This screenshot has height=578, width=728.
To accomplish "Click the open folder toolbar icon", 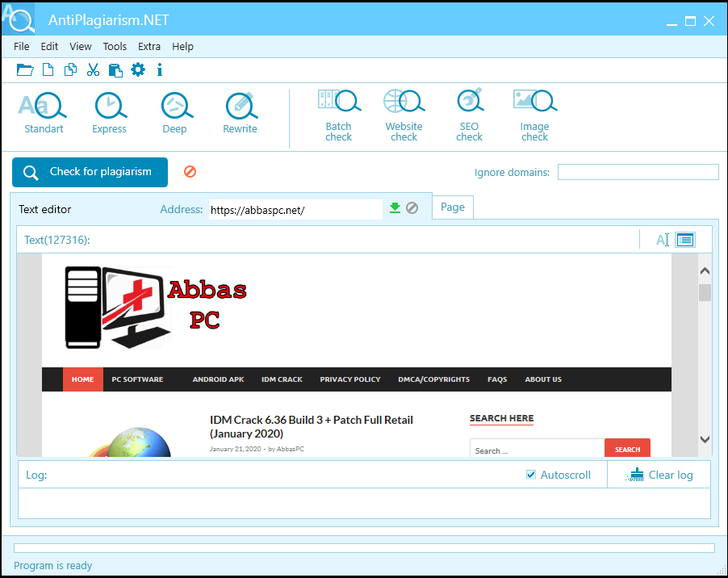I will [x=25, y=70].
